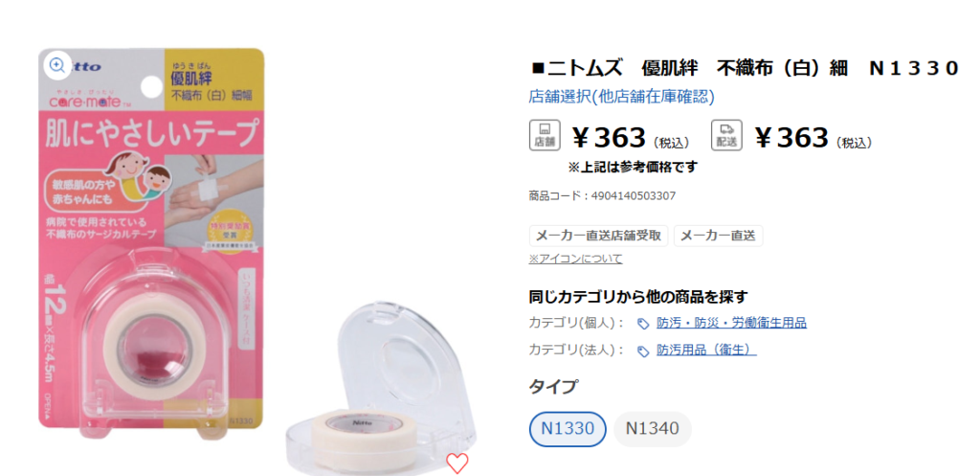This screenshot has width=980, height=476.
Task: Select the N1340 type option
Action: (x=653, y=429)
